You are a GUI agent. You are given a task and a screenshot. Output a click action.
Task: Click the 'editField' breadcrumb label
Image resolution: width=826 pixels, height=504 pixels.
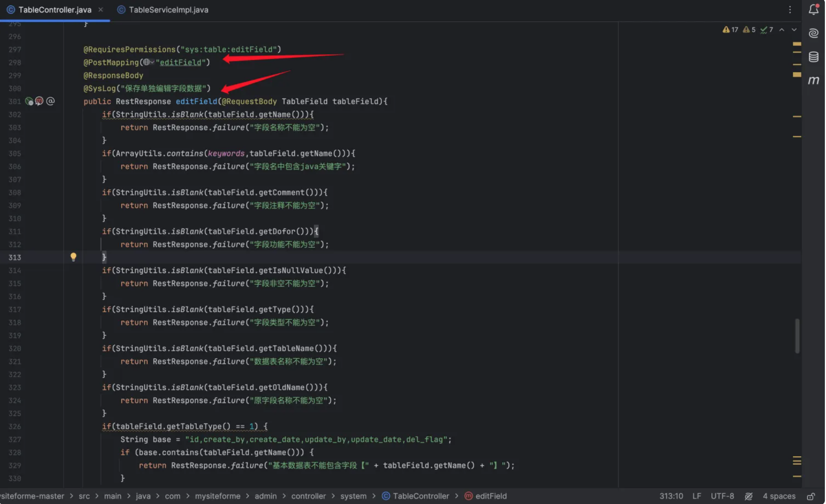click(491, 496)
